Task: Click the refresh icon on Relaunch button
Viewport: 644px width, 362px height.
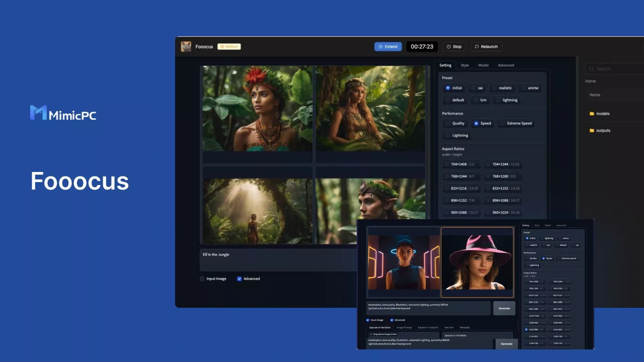Action: (477, 47)
